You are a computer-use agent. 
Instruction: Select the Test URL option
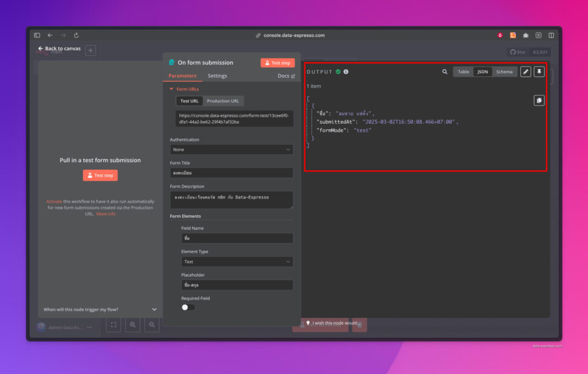click(189, 101)
